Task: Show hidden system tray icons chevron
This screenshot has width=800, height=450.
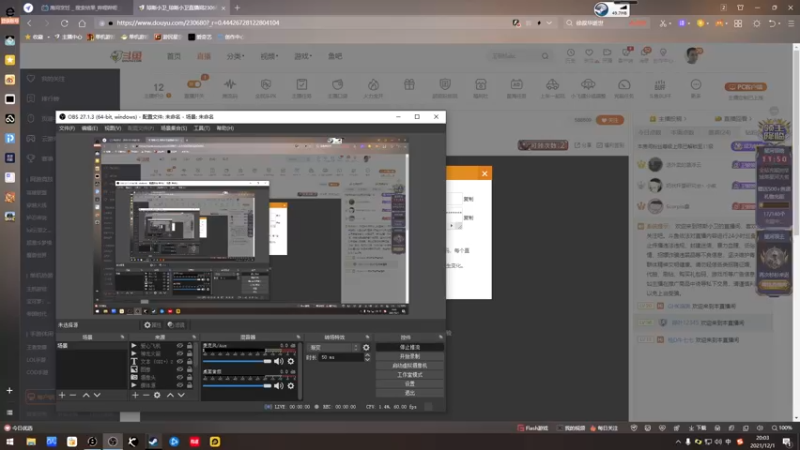Action: coord(678,442)
